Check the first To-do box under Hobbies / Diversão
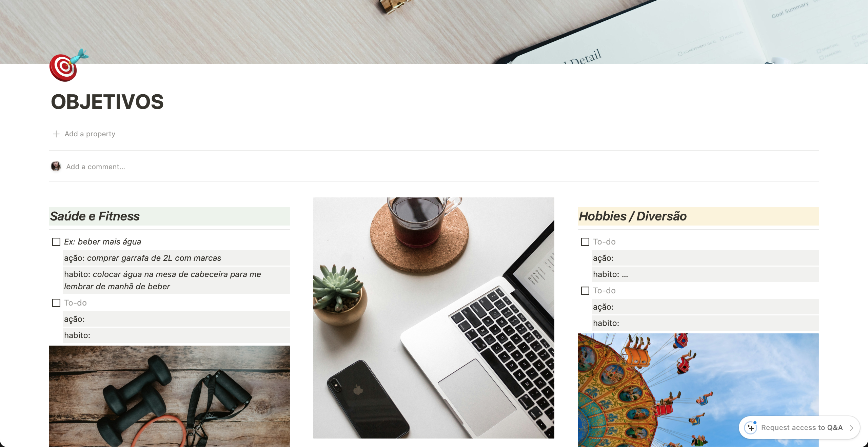 (585, 242)
